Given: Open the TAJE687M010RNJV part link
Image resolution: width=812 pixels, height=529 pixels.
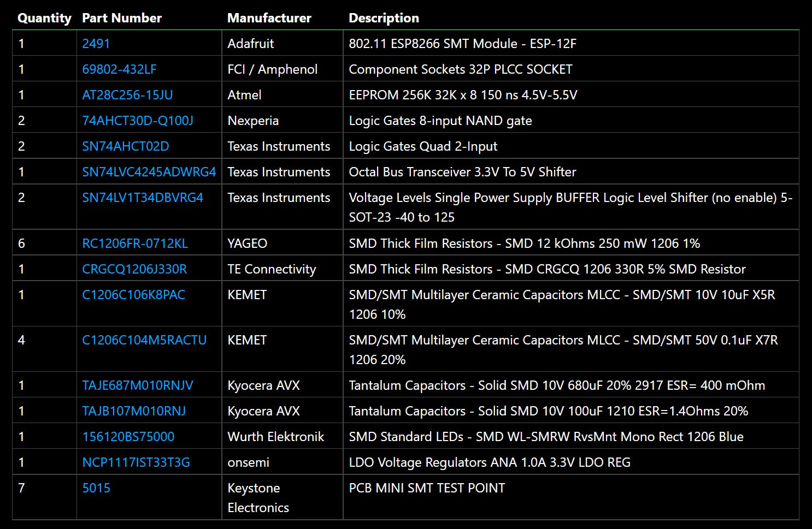Looking at the screenshot, I should [x=138, y=385].
